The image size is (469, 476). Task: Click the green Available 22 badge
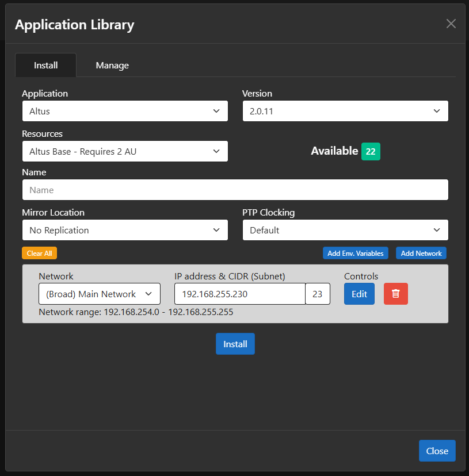pos(371,151)
